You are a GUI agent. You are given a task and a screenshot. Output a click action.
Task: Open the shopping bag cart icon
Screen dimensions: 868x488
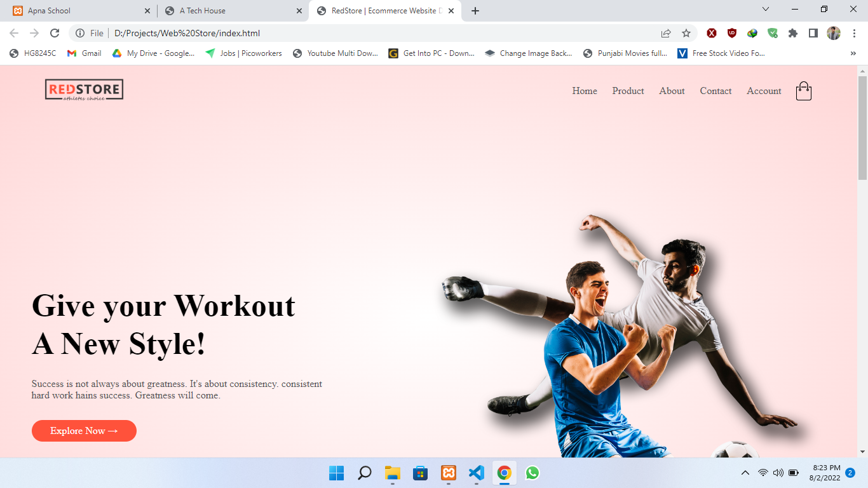804,91
